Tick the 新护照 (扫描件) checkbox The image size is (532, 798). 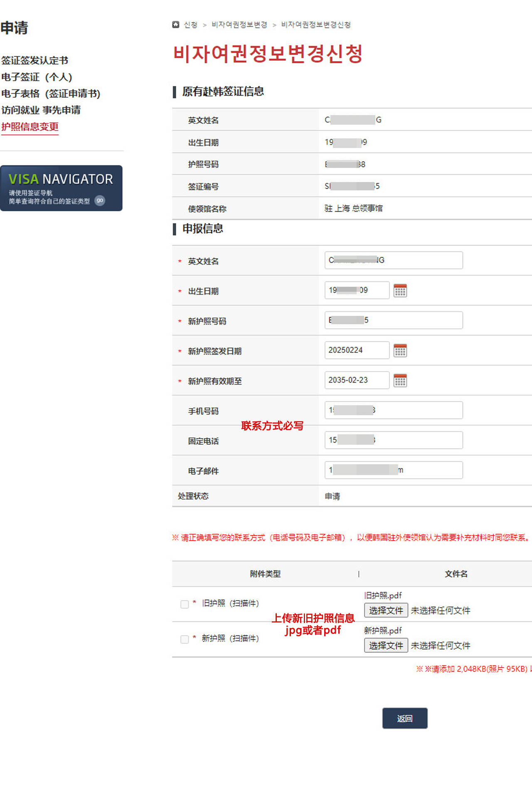185,639
